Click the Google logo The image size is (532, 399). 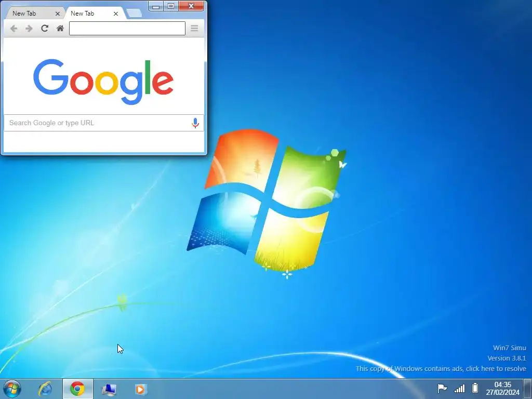[103, 82]
